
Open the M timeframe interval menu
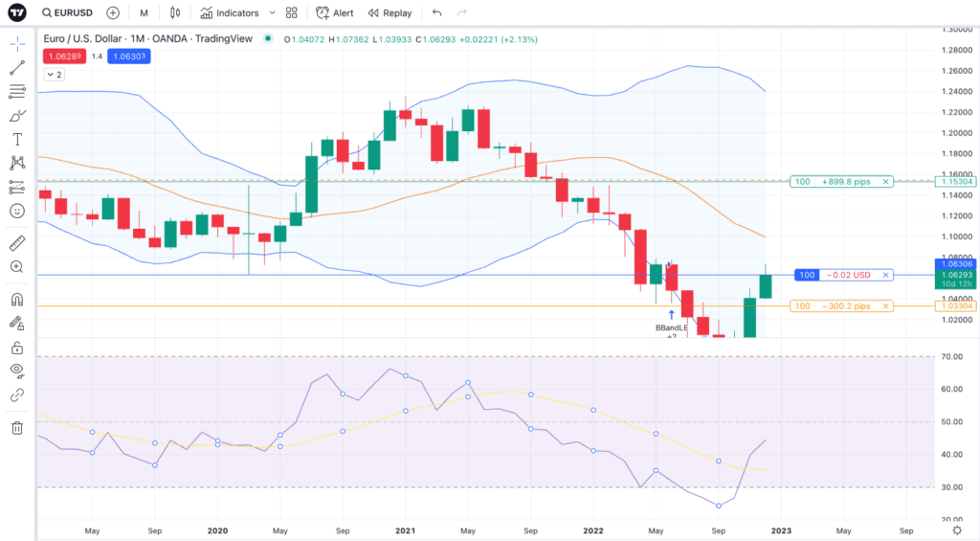pyautogui.click(x=144, y=13)
